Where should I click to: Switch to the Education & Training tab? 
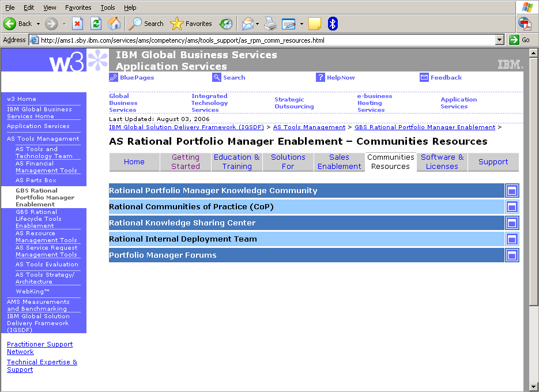[x=237, y=161]
